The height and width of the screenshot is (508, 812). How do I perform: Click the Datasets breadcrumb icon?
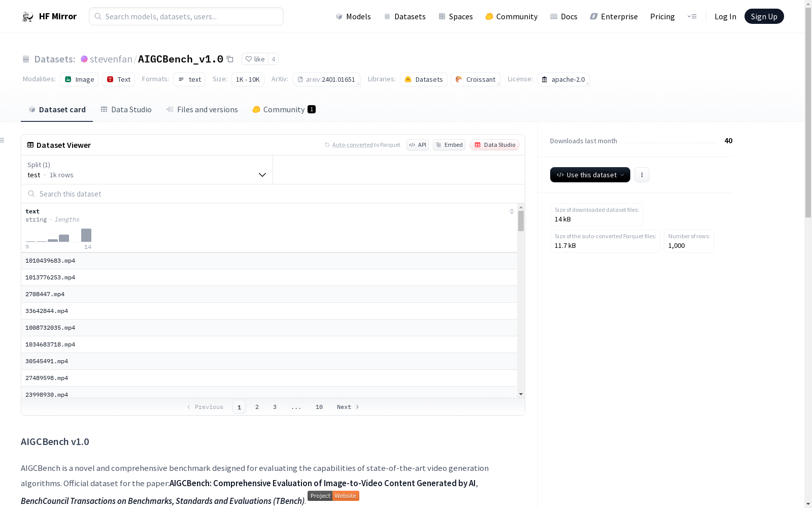(x=26, y=59)
